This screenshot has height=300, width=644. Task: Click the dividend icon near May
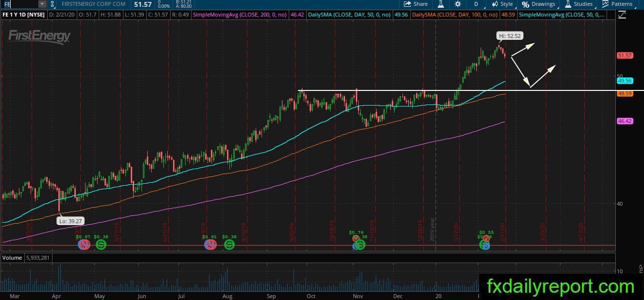(x=101, y=245)
